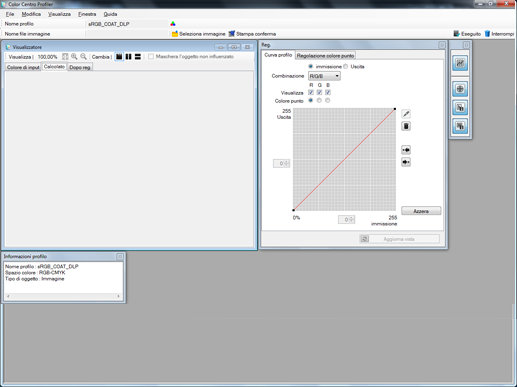Increase the immissione value stepper

[351, 218]
